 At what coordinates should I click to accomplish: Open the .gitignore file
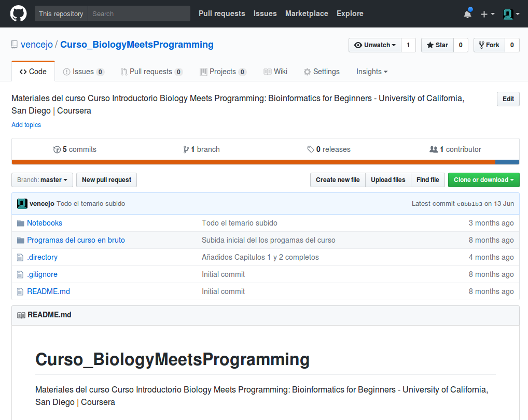pyautogui.click(x=42, y=275)
